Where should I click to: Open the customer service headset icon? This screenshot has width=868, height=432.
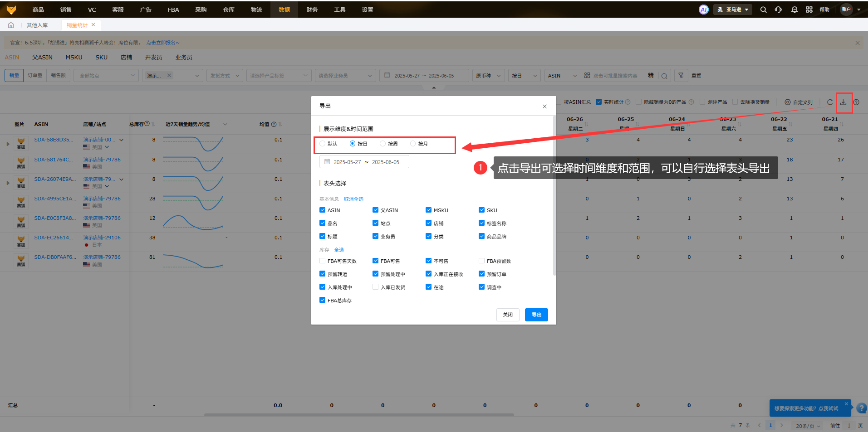point(779,10)
